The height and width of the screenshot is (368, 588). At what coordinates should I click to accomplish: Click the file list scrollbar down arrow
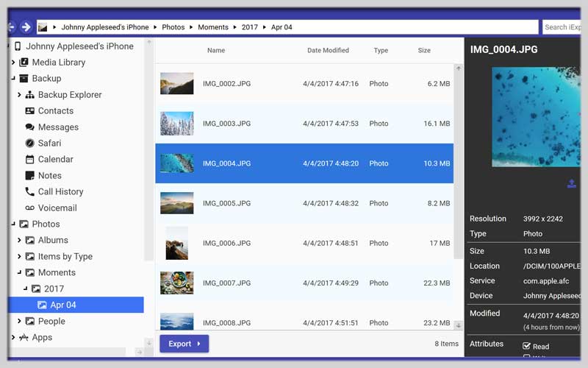coord(458,325)
